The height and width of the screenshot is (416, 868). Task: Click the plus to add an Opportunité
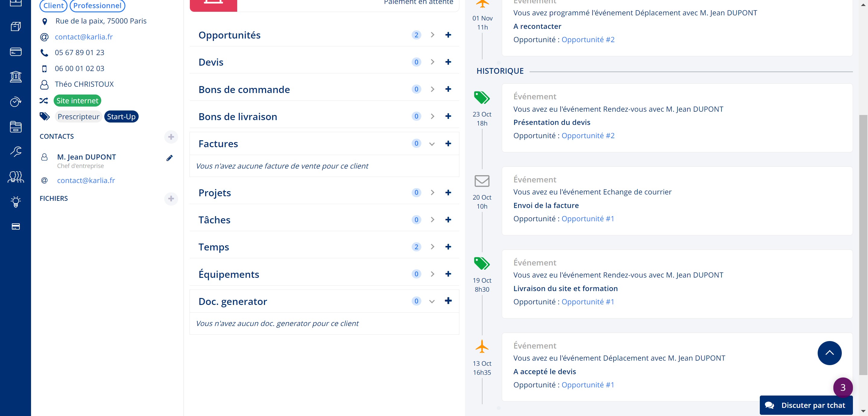448,35
